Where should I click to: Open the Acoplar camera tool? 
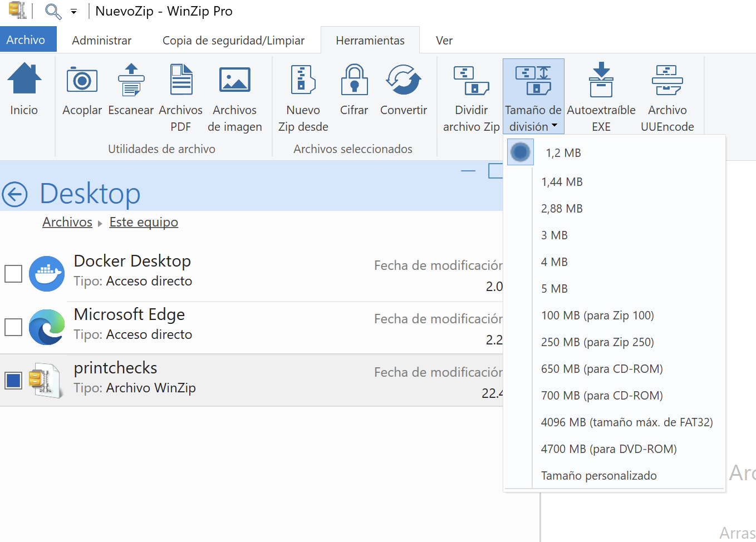(82, 89)
